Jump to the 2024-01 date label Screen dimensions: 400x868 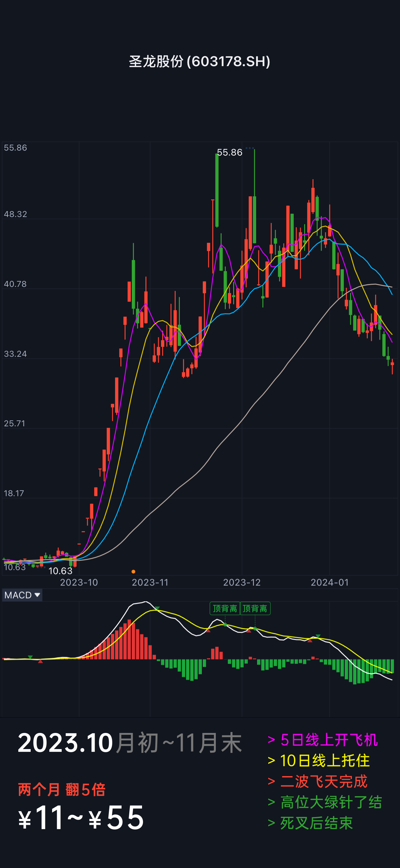point(330,582)
